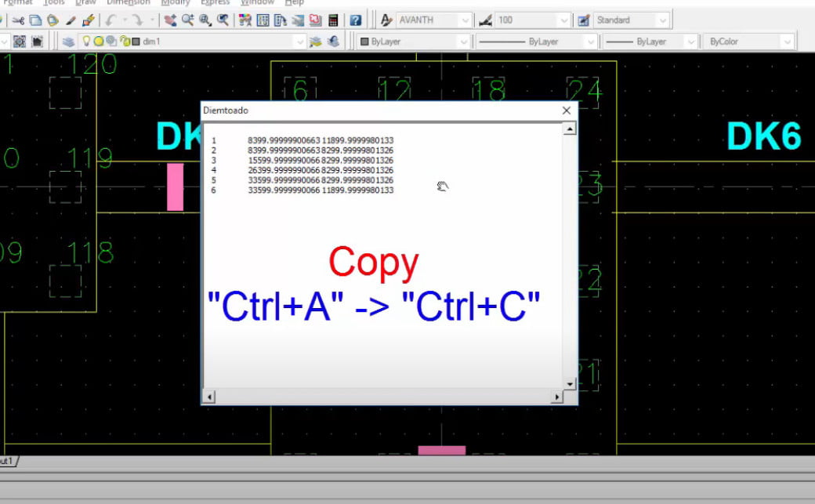The image size is (815, 504).
Task: Click the Zoom Window magnifier icon
Action: click(205, 20)
